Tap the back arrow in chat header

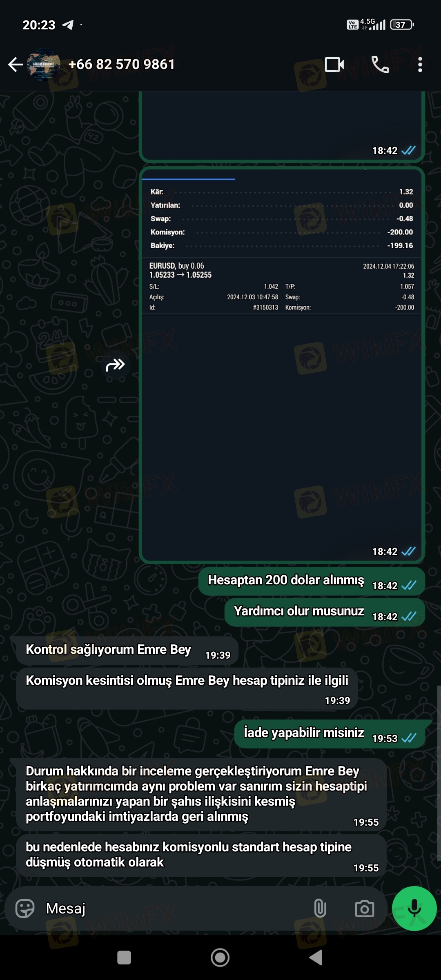click(16, 65)
